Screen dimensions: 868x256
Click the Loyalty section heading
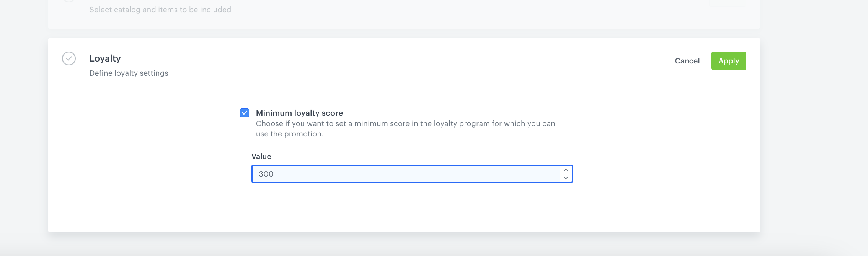105,58
